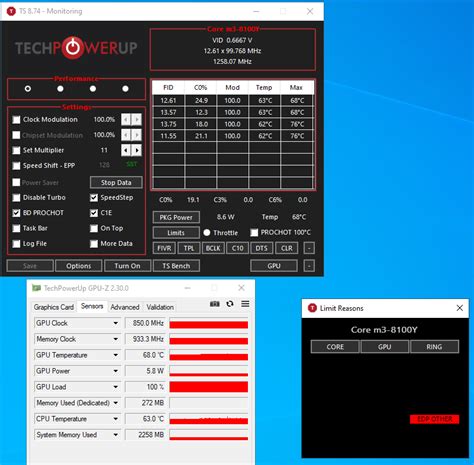Click the GPU Load red graph bar
Image resolution: width=474 pixels, height=465 pixels.
tap(209, 387)
